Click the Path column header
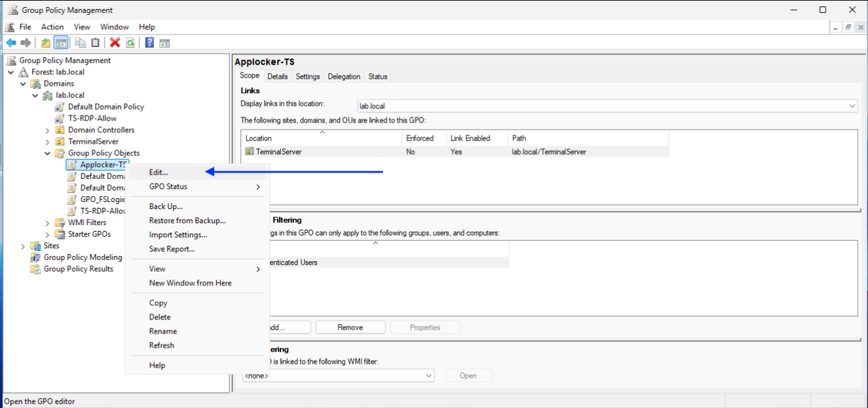 click(x=588, y=138)
